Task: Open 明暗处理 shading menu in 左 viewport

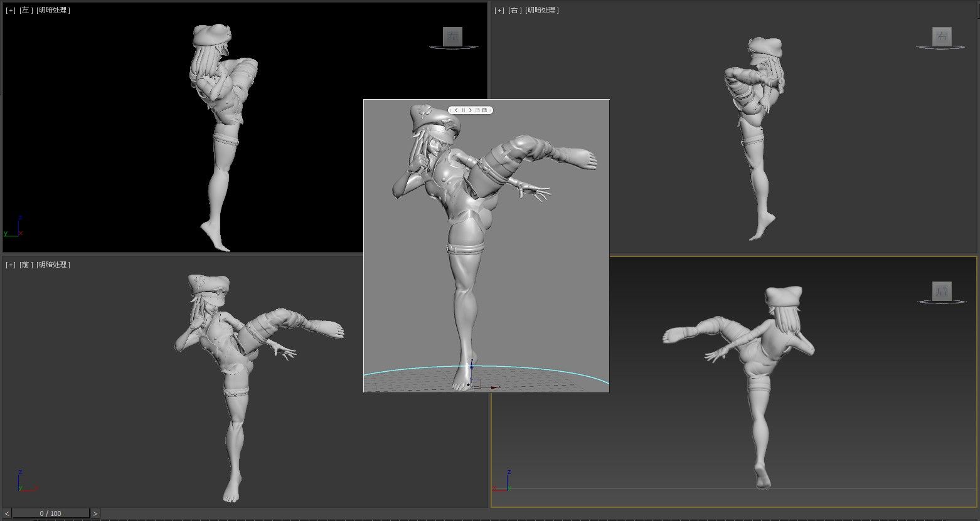Action: (x=53, y=10)
